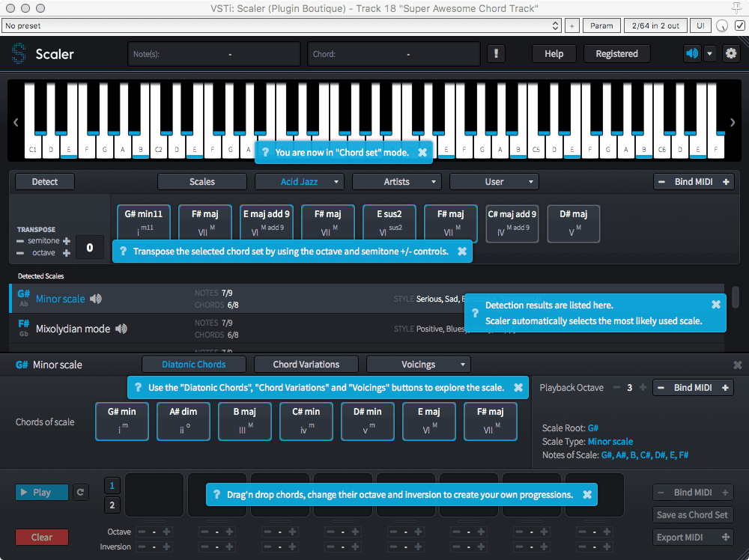This screenshot has height=560, width=749.
Task: Dismiss the "Chord set" mode tooltip
Action: tap(422, 152)
